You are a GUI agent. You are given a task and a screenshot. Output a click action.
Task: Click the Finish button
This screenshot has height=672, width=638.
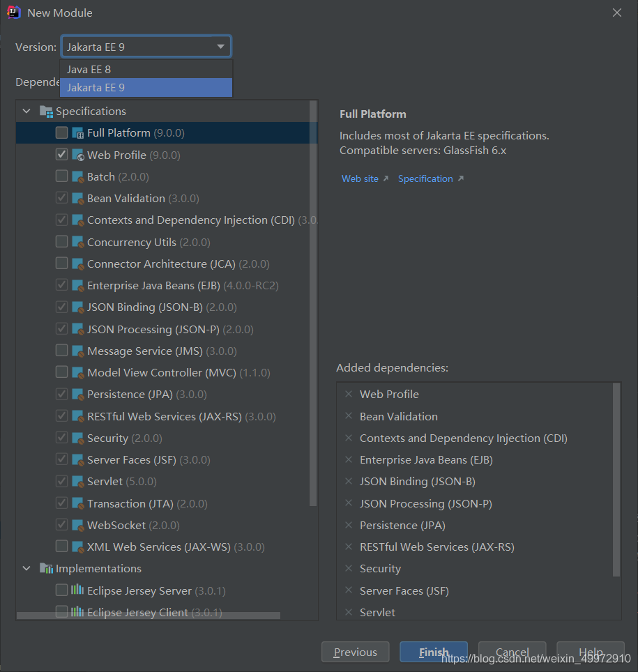434,652
